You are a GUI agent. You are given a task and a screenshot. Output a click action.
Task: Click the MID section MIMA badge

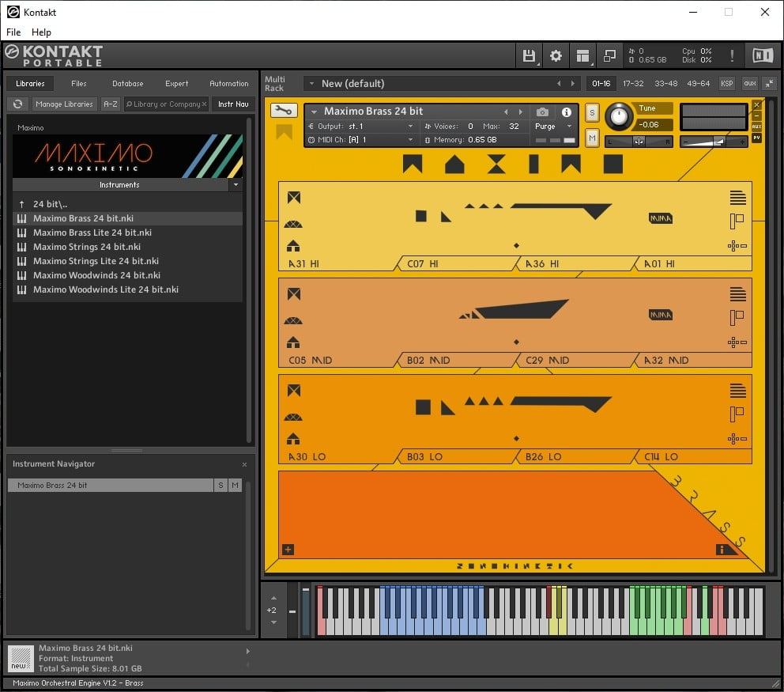coord(661,315)
